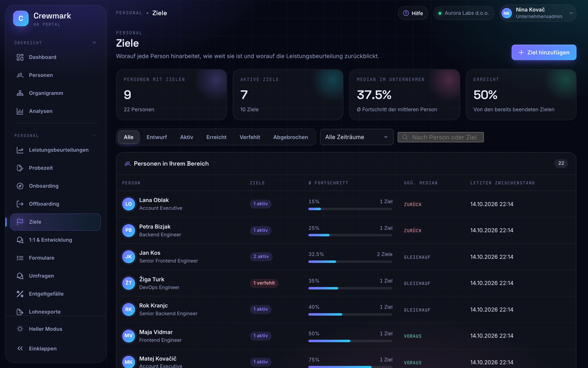Click the Personen people icon in sidebar
Screen dimensions: 588x368
[x=20, y=75]
